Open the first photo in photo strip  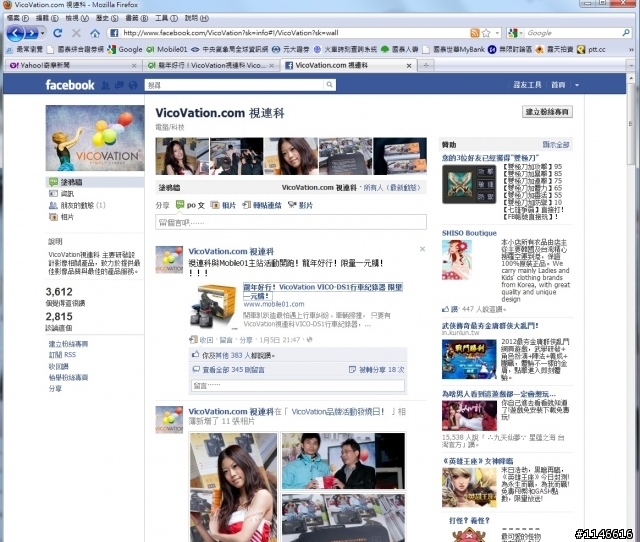182,156
